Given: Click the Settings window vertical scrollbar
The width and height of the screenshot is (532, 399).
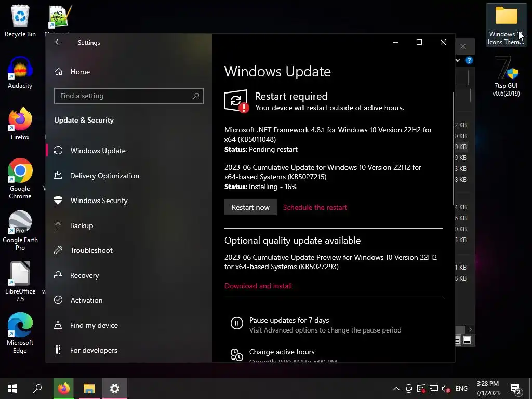Looking at the screenshot, I should (x=453, y=148).
